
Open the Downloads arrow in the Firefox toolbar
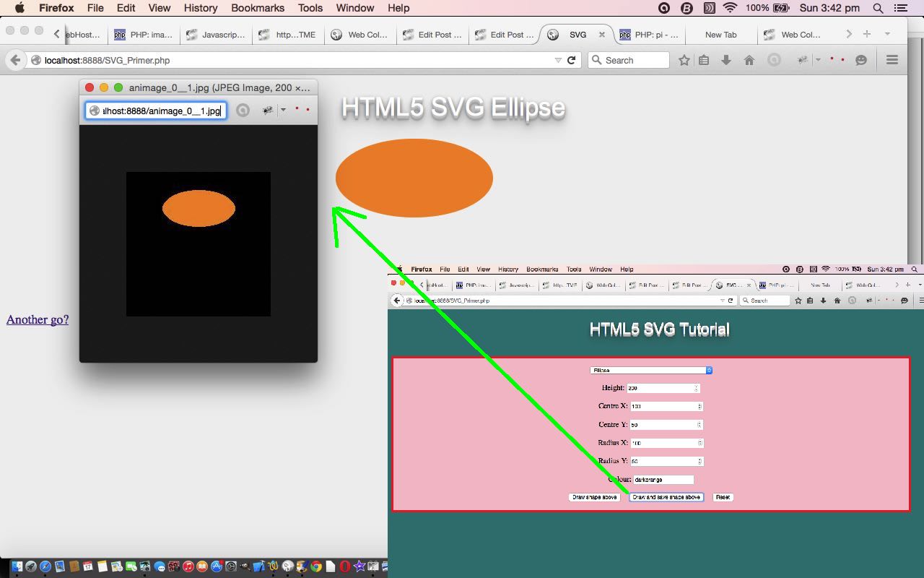pos(726,60)
